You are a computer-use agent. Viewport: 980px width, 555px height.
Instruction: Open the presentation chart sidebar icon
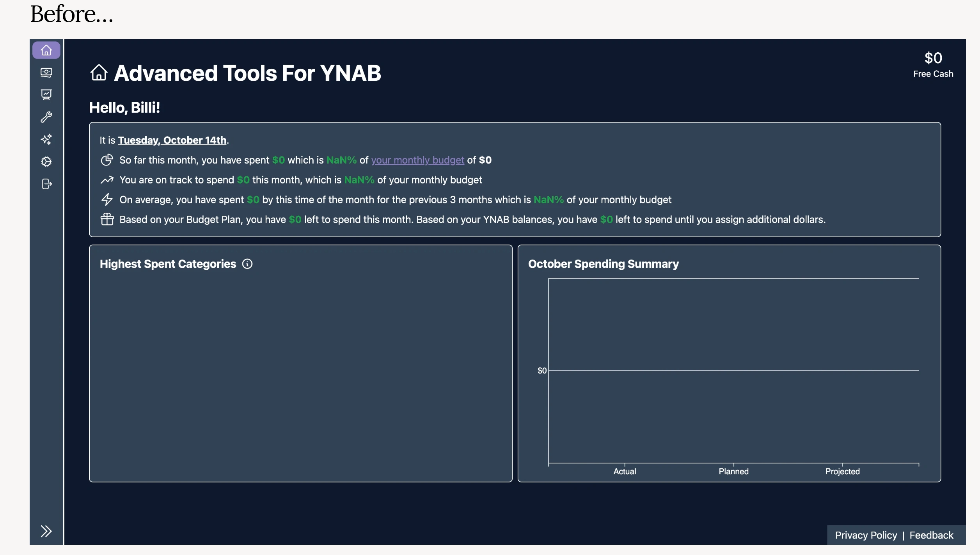point(46,94)
